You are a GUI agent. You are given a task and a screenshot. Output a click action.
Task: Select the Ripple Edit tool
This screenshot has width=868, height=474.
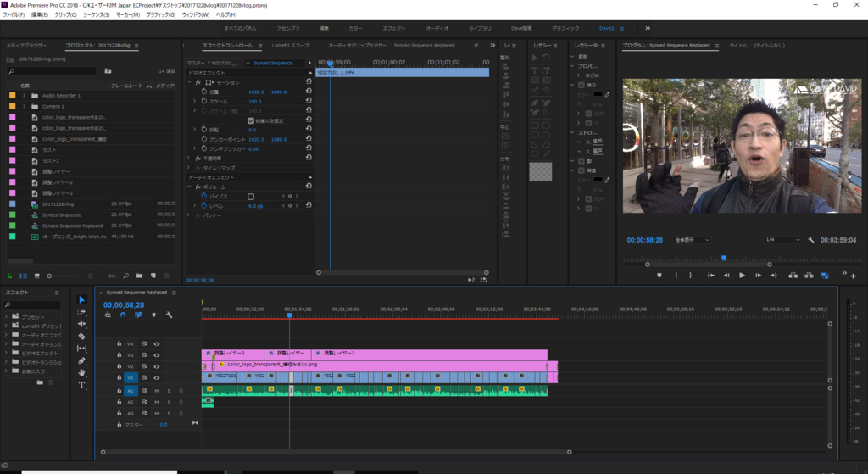pyautogui.click(x=82, y=324)
